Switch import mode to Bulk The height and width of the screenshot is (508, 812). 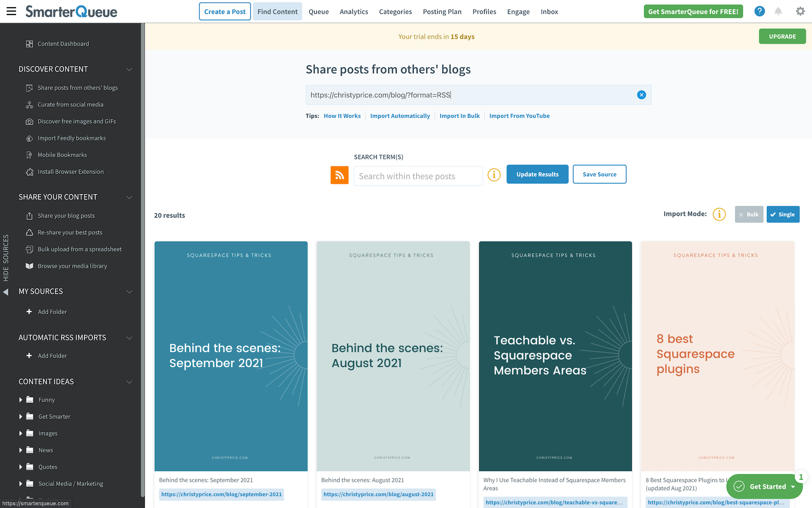point(749,215)
